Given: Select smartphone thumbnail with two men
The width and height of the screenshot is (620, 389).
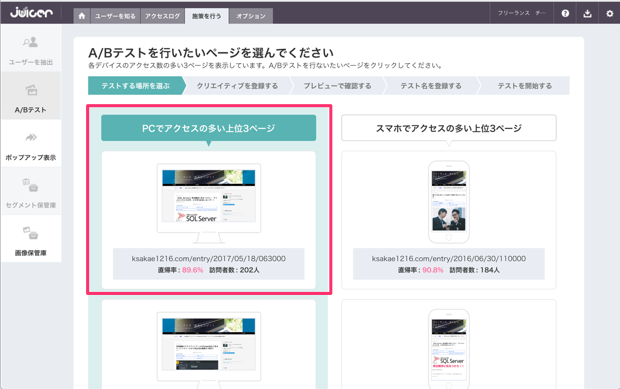Looking at the screenshot, I should (449, 202).
